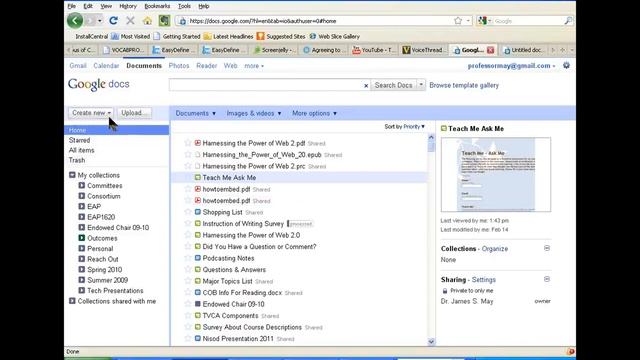Open the Tools menu
The width and height of the screenshot is (640, 360).
pos(184,6)
